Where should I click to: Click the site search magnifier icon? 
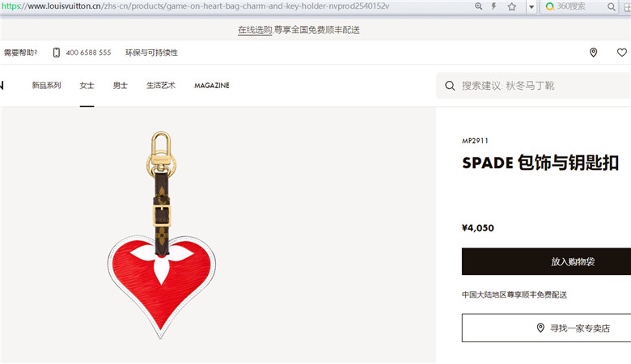click(450, 86)
